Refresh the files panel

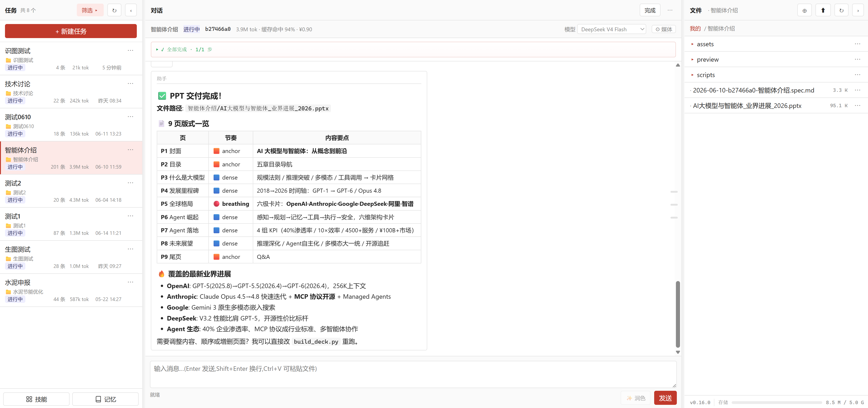coord(841,10)
